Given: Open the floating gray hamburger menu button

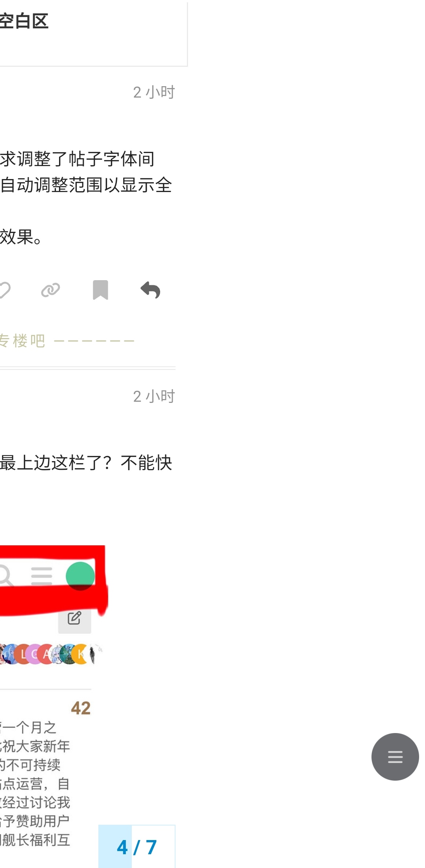Looking at the screenshot, I should [395, 756].
